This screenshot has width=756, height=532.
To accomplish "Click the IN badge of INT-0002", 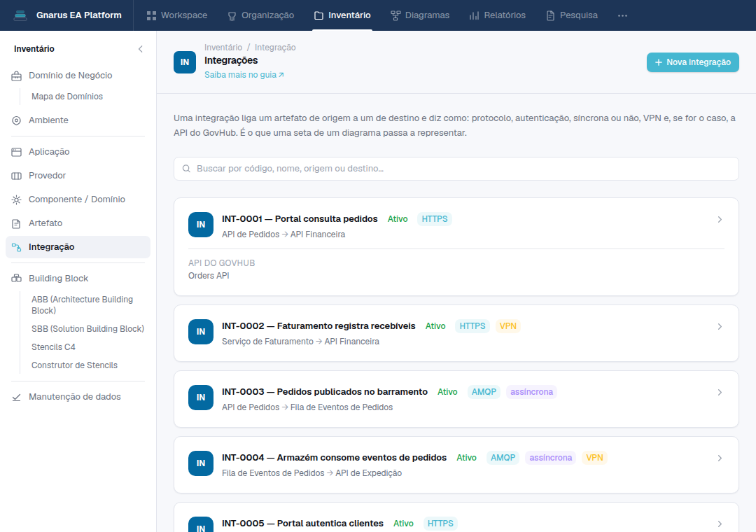I will (201, 332).
